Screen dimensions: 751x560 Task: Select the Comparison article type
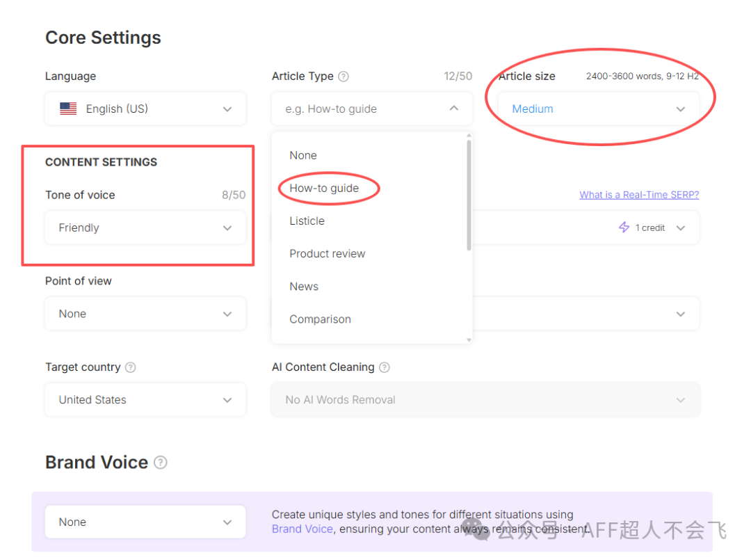320,319
